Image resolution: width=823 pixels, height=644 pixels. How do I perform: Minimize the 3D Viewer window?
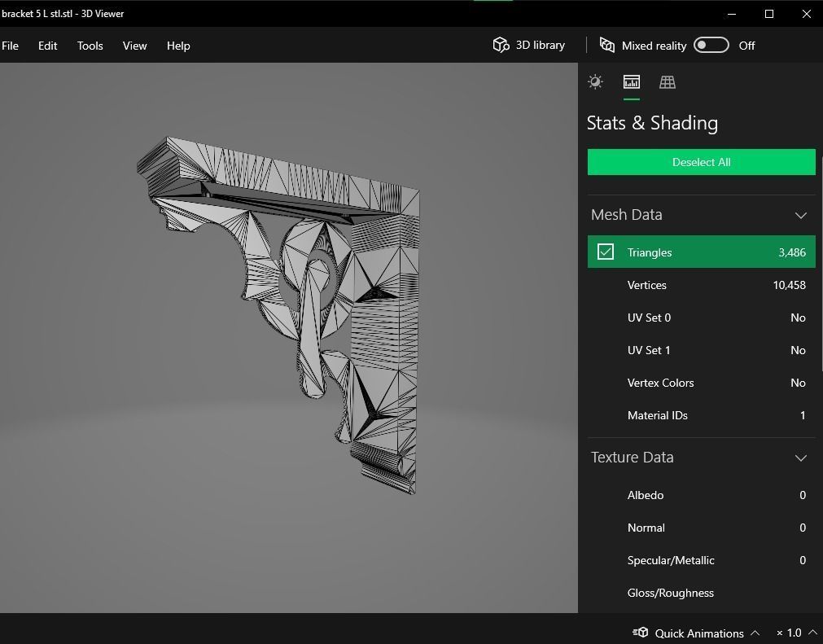pos(732,14)
